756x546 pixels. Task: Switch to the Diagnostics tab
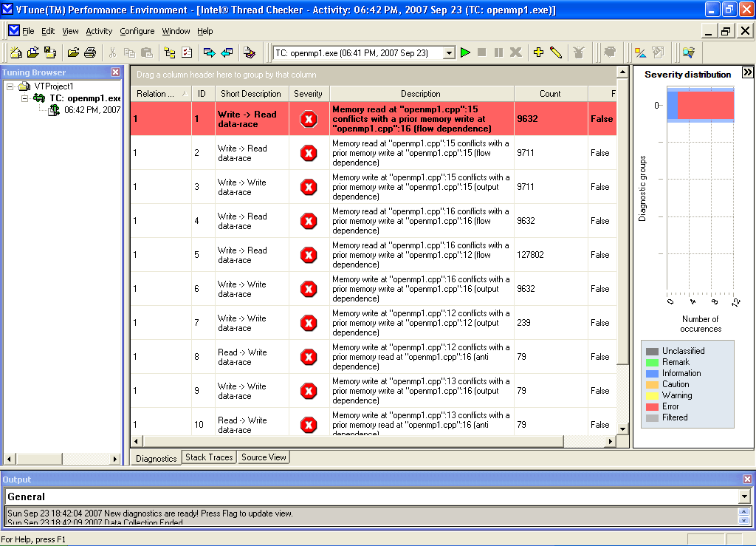(157, 458)
